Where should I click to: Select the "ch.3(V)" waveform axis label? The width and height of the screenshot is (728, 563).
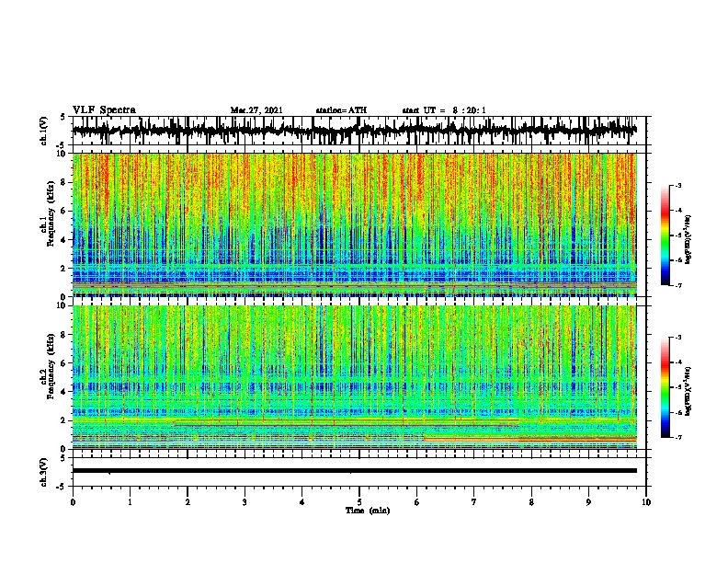coord(44,473)
